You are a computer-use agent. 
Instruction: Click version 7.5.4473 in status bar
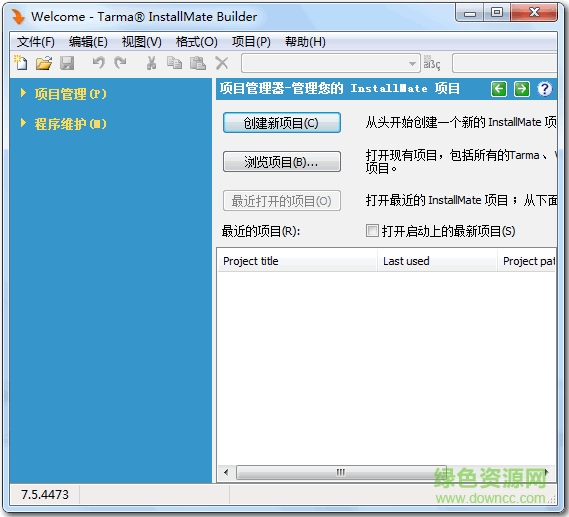click(45, 494)
